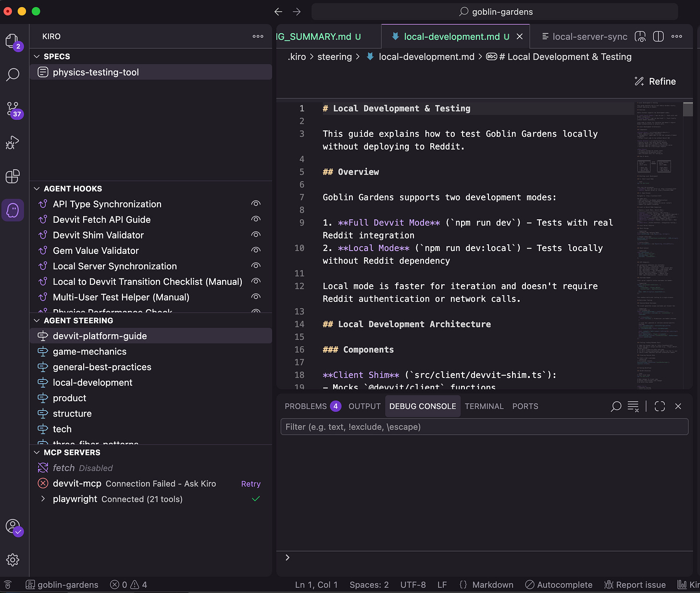Go forward using the navigation arrow
Screen dimensions: 700x593
297,12
